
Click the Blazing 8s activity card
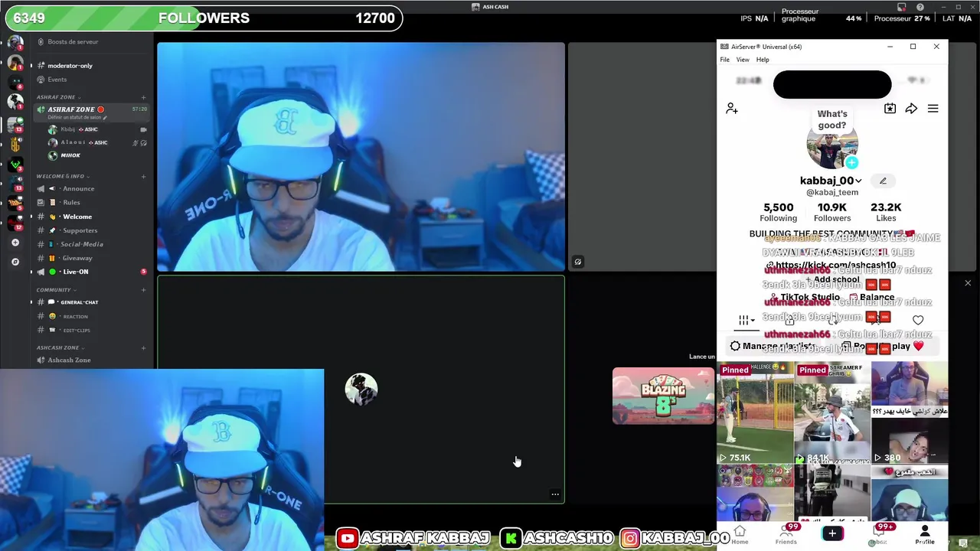click(x=663, y=396)
